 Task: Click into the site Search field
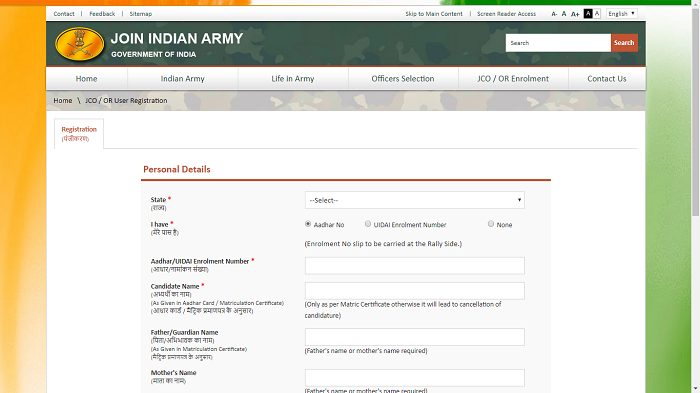(558, 43)
